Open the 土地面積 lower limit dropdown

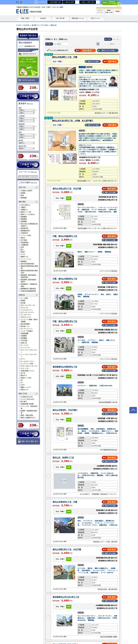click(x=26, y=118)
